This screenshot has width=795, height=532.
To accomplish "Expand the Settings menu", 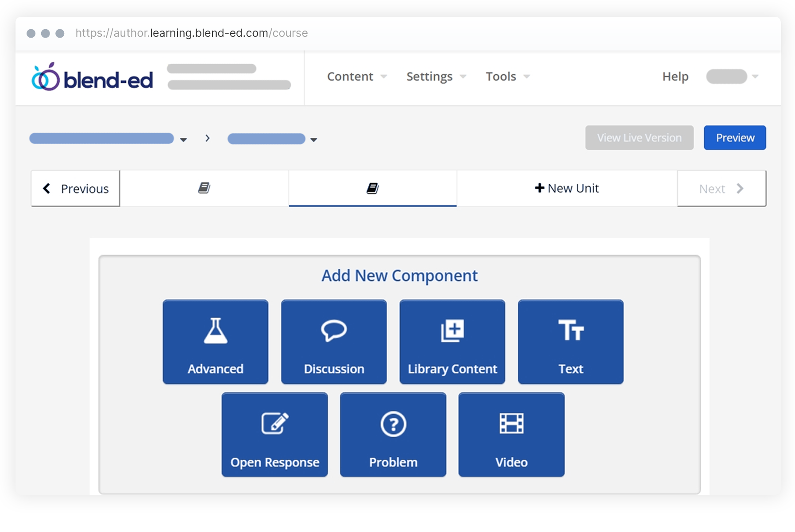I will click(x=436, y=77).
